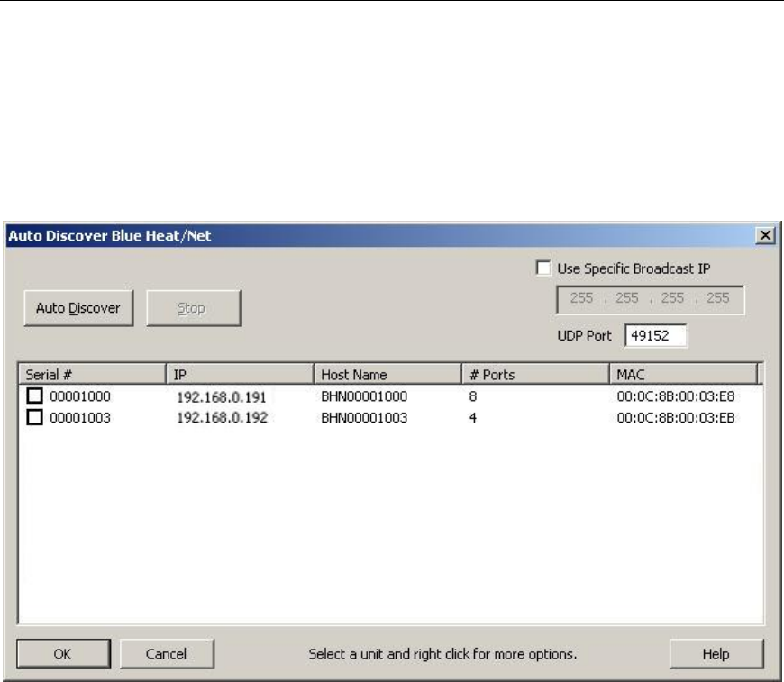Select port count 4 in second row

coord(473,418)
